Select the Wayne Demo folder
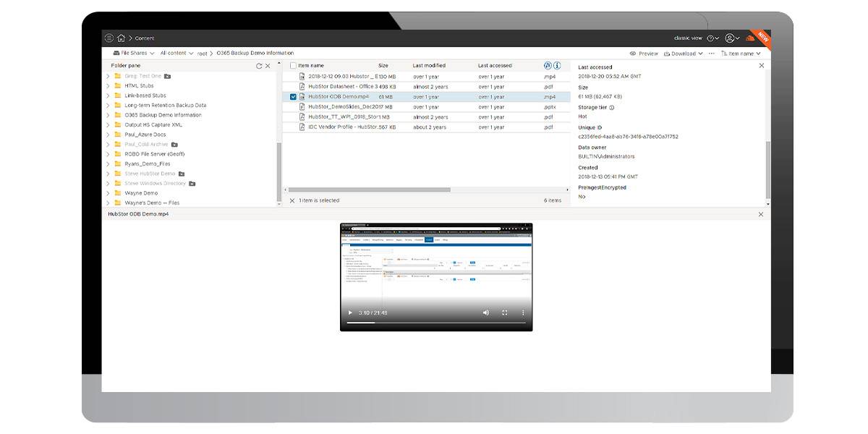Image resolution: width=868 pixels, height=434 pixels. [x=141, y=193]
